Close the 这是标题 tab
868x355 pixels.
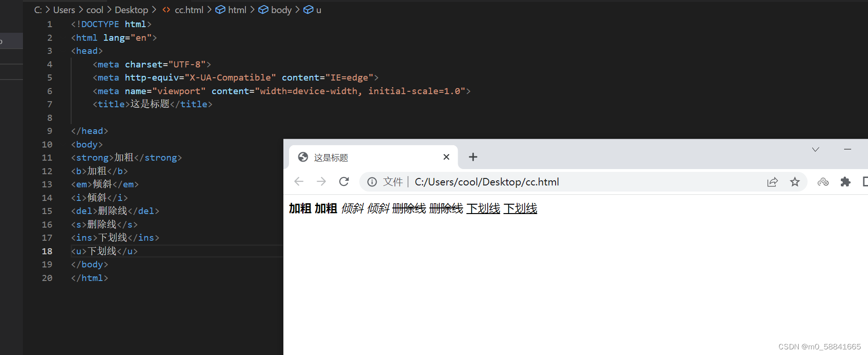point(446,157)
